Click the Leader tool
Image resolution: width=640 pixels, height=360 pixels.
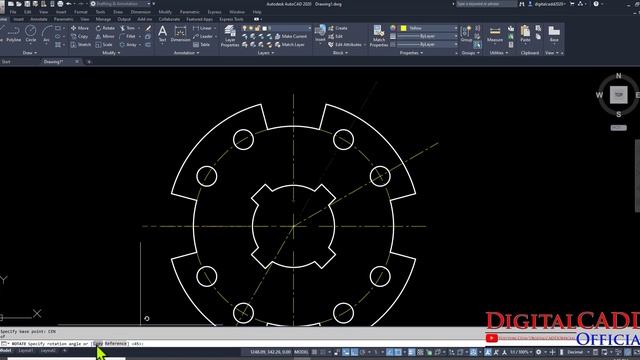click(202, 36)
